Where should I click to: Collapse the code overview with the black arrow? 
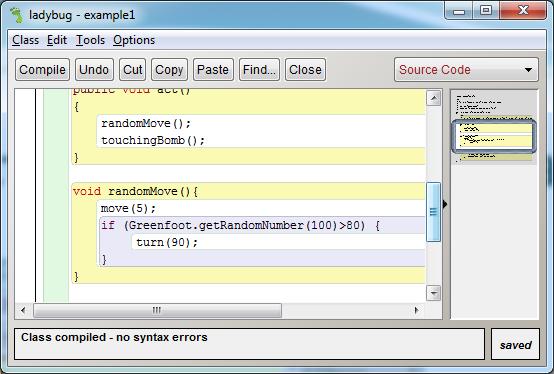pos(445,204)
